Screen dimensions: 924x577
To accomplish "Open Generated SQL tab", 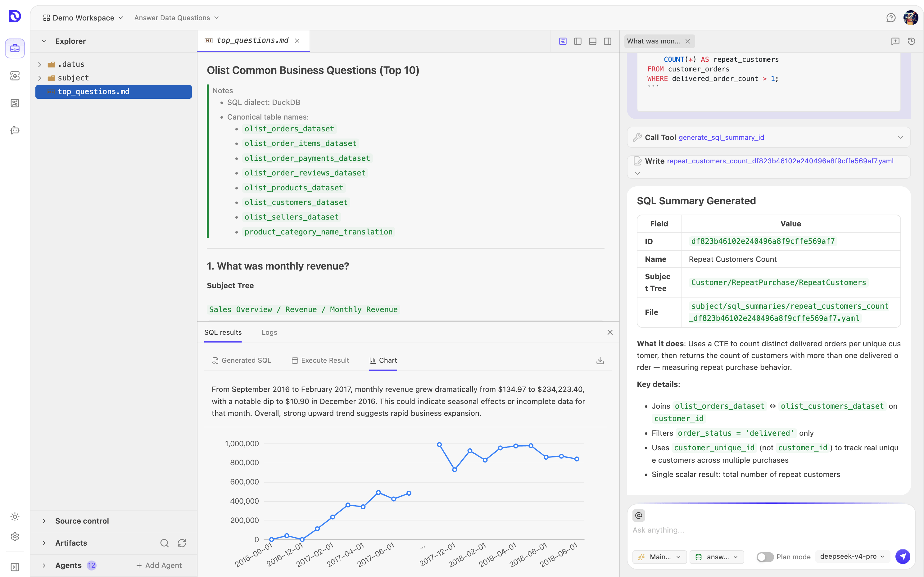I will point(242,361).
